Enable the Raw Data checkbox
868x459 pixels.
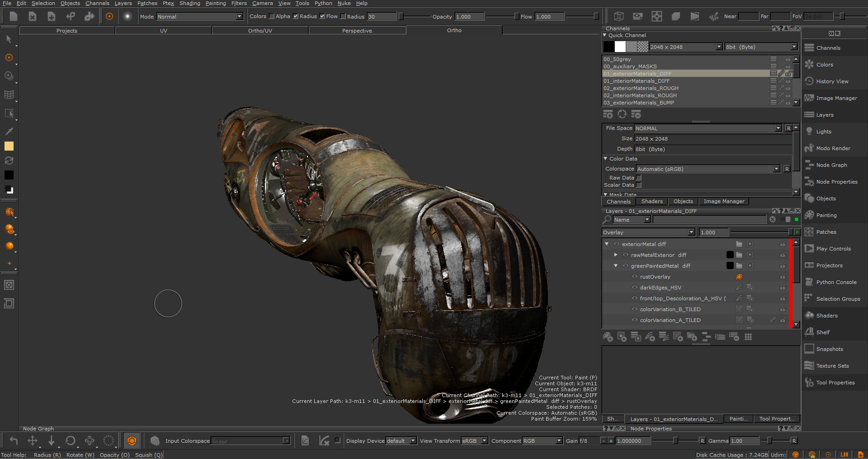639,178
